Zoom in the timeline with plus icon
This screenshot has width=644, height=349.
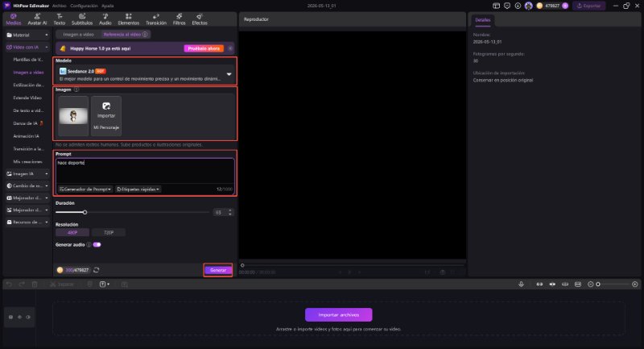635,284
